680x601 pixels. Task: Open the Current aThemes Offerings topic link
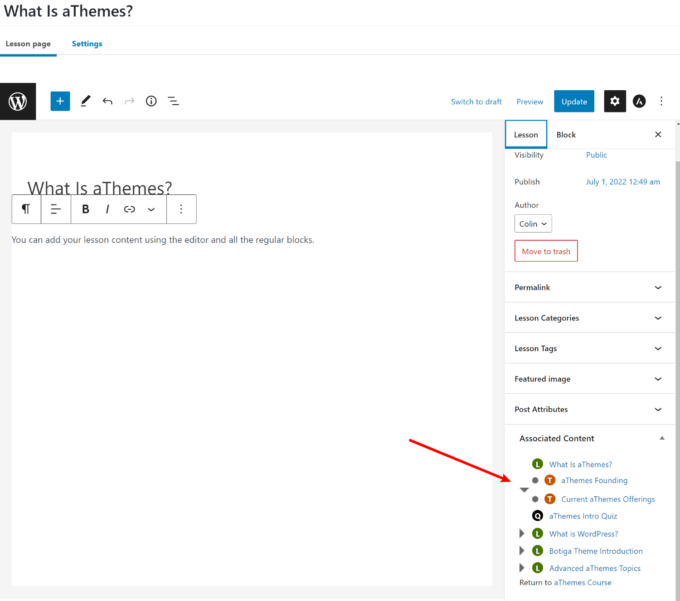608,499
